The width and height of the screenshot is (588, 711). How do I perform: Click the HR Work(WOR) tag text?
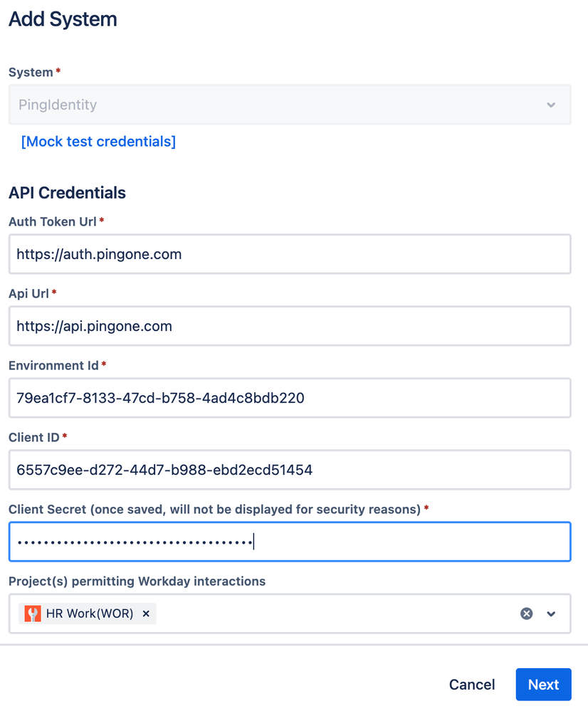coord(90,613)
